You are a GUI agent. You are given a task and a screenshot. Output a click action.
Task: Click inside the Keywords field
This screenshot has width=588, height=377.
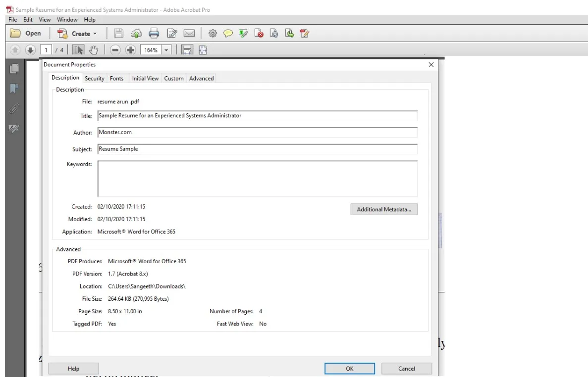[x=257, y=178]
